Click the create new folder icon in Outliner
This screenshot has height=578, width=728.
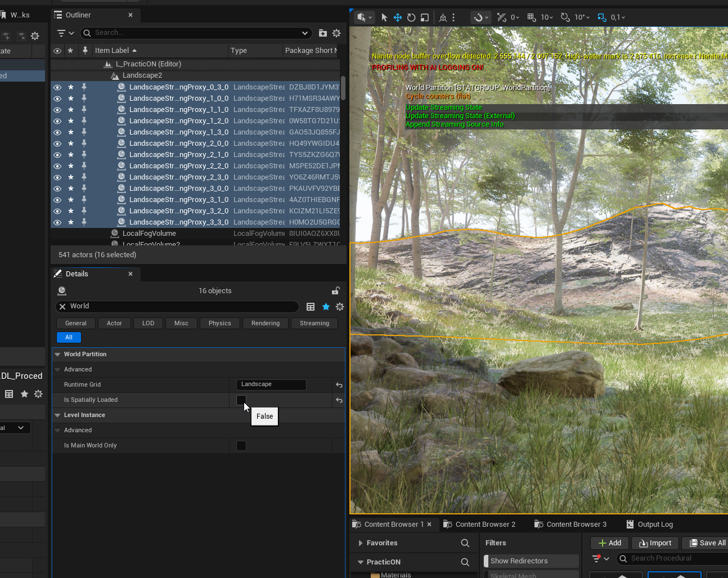pyautogui.click(x=322, y=33)
